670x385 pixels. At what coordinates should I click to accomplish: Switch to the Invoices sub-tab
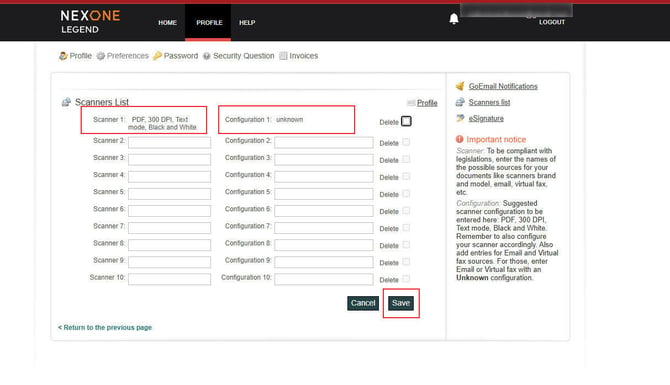click(303, 56)
